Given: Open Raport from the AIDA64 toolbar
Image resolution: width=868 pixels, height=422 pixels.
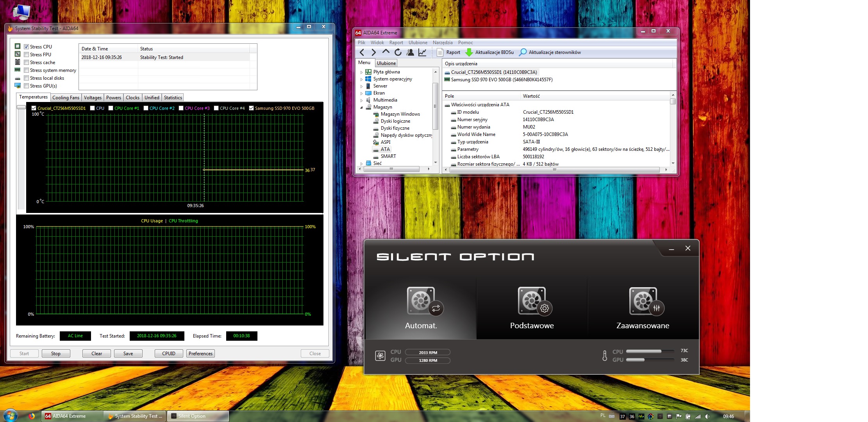Looking at the screenshot, I should click(448, 52).
